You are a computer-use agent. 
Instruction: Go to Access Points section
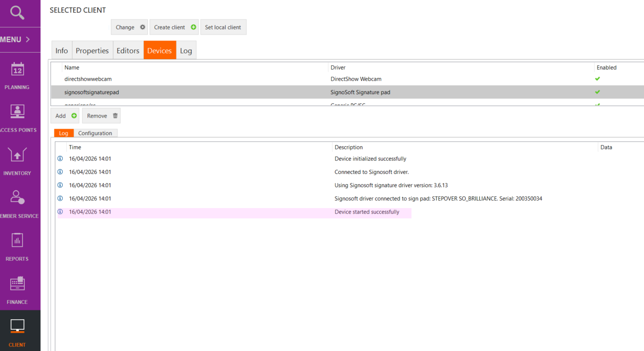[x=18, y=113]
